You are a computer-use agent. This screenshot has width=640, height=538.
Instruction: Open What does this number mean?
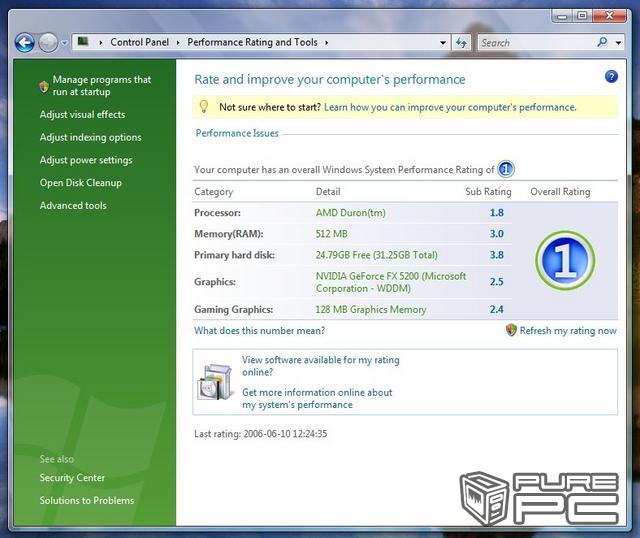click(x=260, y=331)
